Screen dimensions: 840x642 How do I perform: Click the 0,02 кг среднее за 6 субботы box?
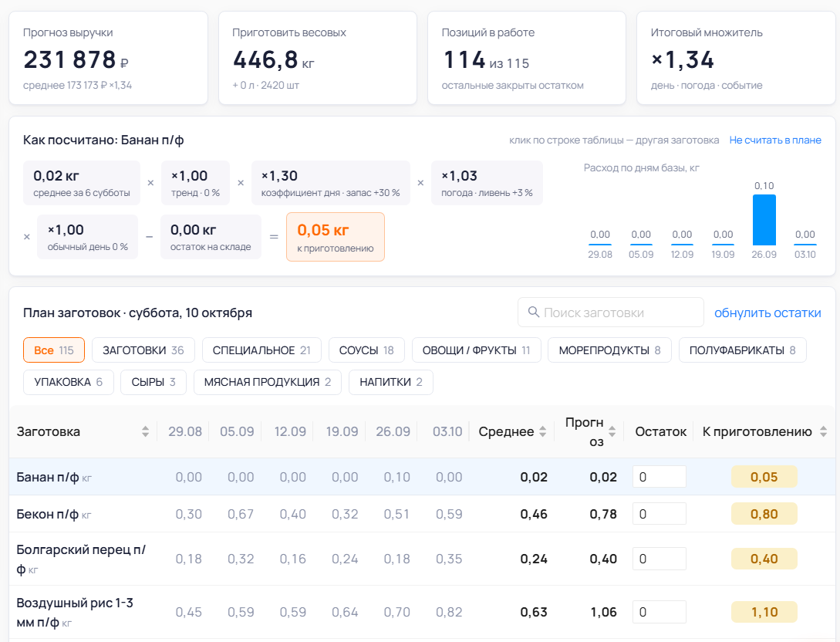82,183
